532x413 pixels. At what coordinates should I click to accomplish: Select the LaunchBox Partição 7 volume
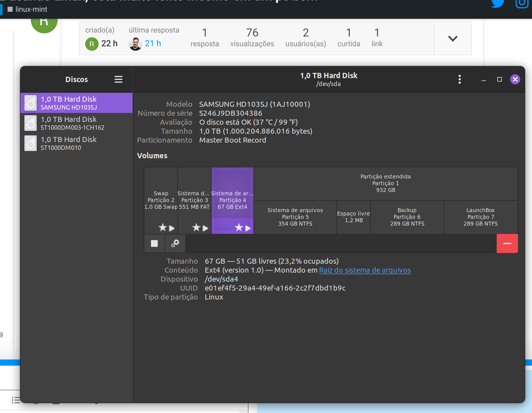(481, 217)
